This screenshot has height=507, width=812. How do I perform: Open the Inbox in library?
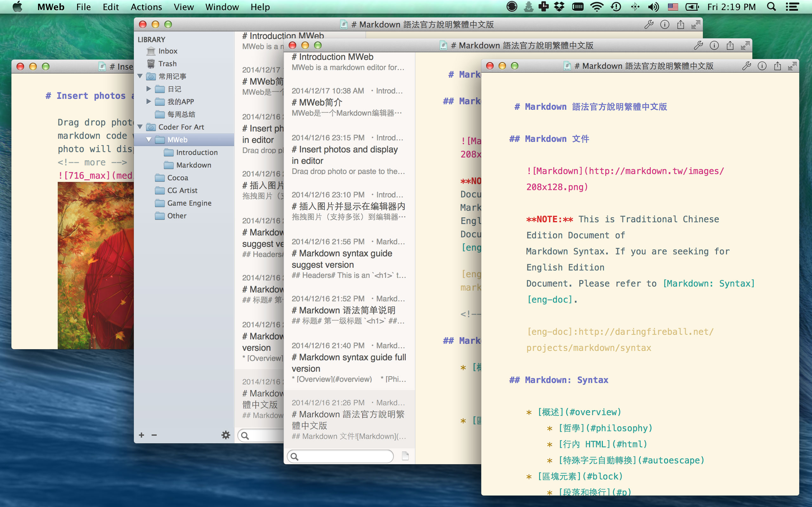[x=168, y=51]
